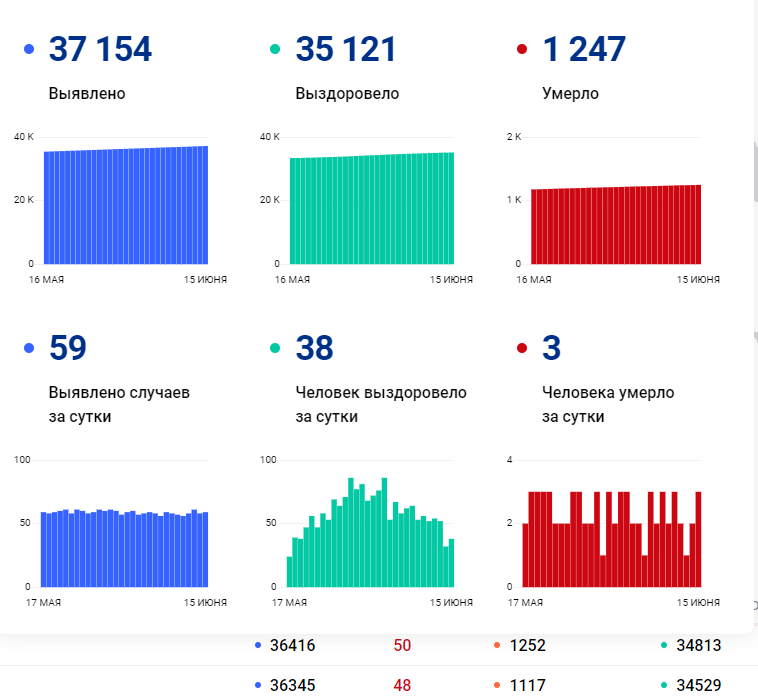
Task: Click the green daily recovered chart
Action: coord(370,532)
